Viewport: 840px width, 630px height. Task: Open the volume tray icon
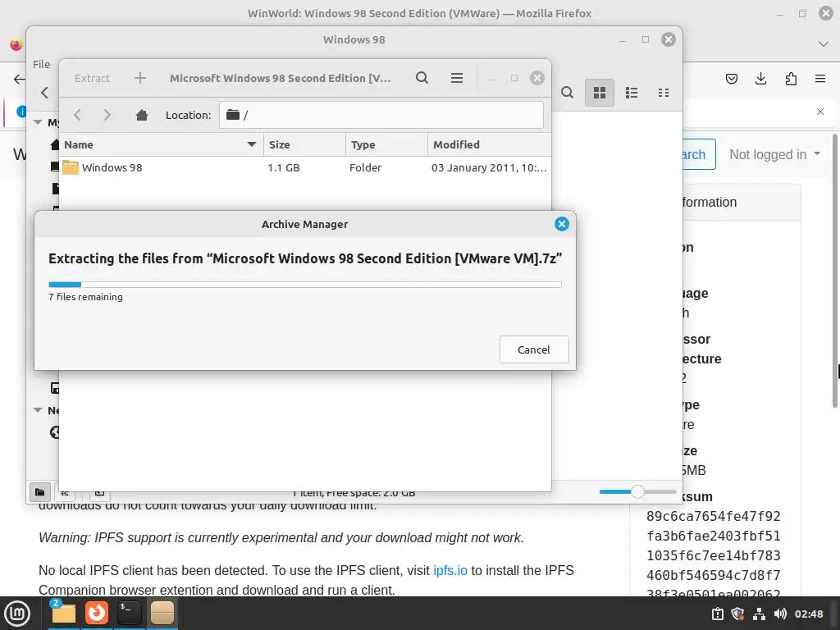[780, 614]
